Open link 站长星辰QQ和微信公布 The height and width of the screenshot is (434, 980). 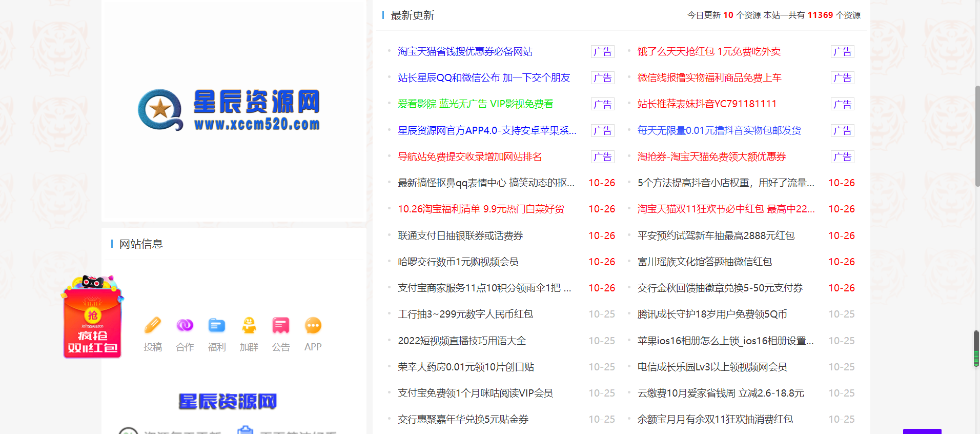[x=484, y=77]
